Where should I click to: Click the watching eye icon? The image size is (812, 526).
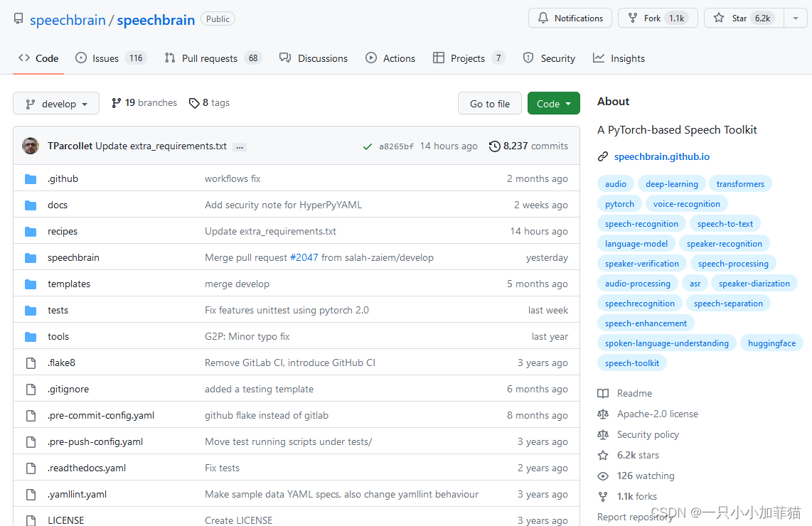603,476
